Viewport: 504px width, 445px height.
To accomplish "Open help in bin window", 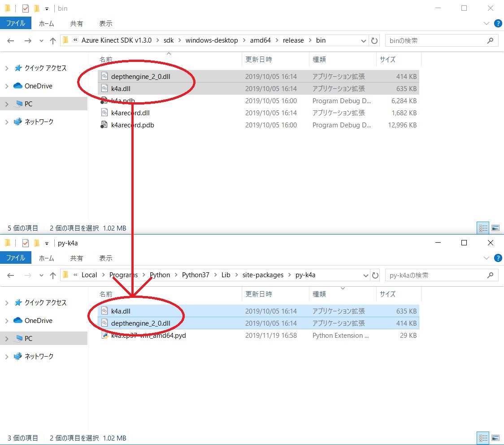I will (498, 23).
